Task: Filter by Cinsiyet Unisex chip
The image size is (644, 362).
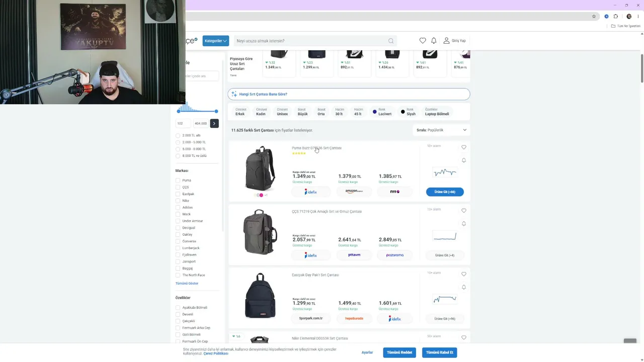Action: click(x=282, y=112)
